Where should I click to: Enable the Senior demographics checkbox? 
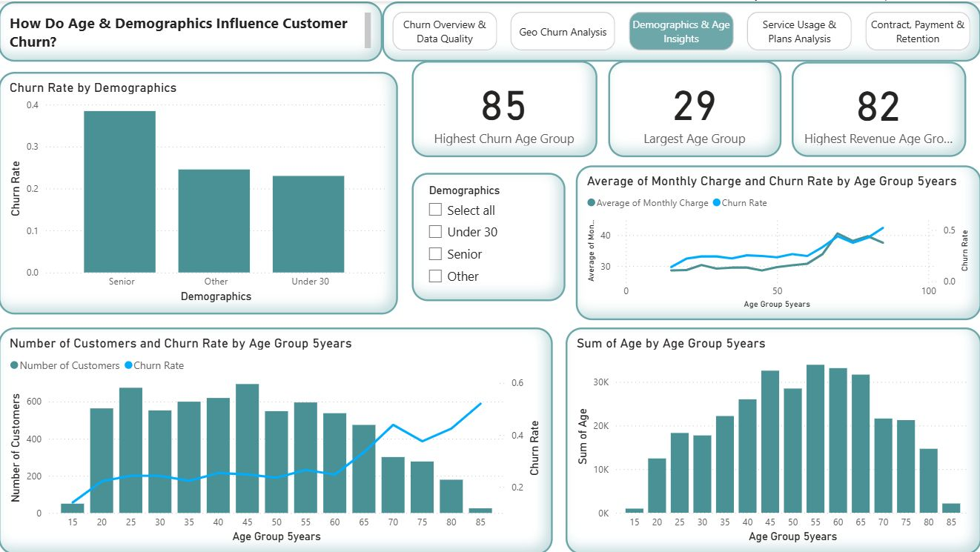(435, 254)
